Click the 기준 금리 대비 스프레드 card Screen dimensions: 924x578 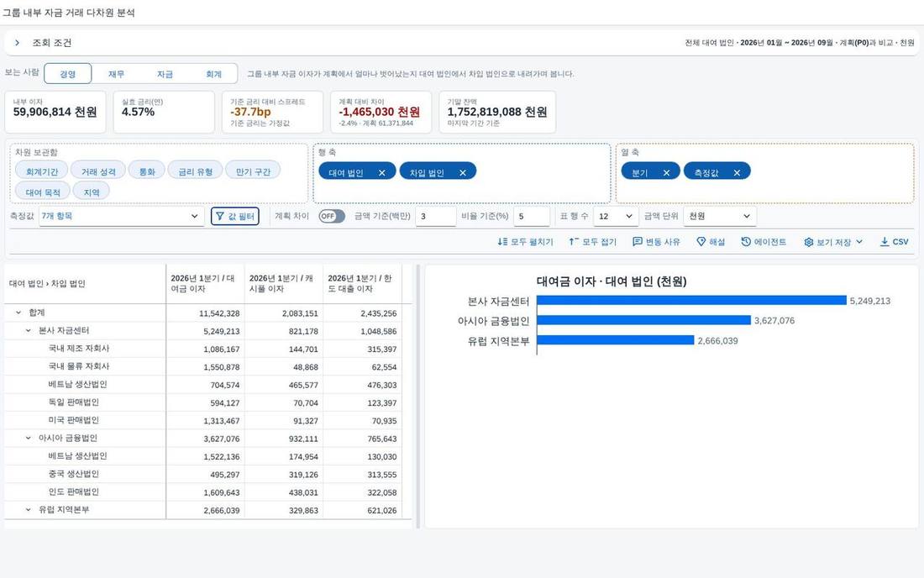point(272,112)
